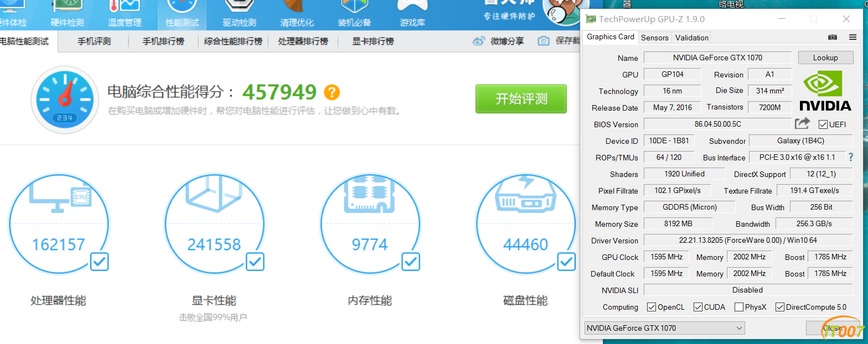The image size is (868, 344).
Task: Click the Lookup button
Action: (825, 58)
